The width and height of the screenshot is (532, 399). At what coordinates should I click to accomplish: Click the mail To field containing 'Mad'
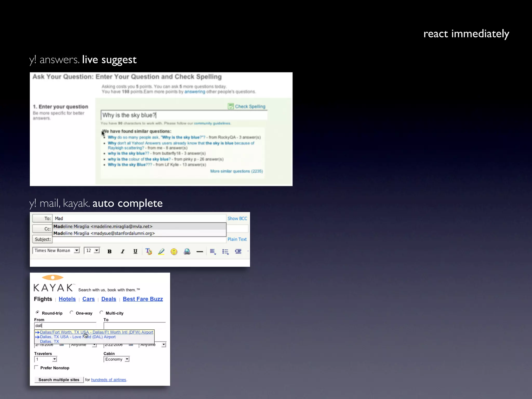click(x=139, y=218)
